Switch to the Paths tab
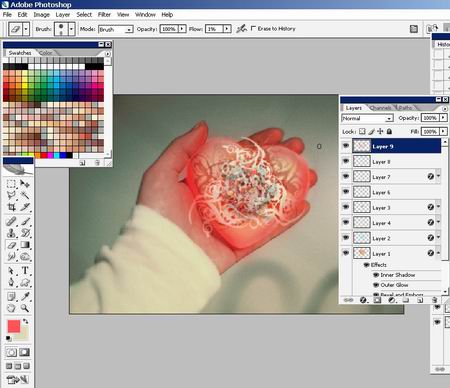 pyautogui.click(x=405, y=108)
